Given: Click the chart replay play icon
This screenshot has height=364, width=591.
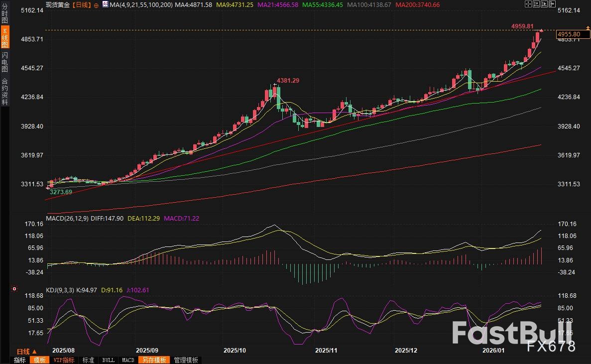Looking at the screenshot, I should coord(544,4).
